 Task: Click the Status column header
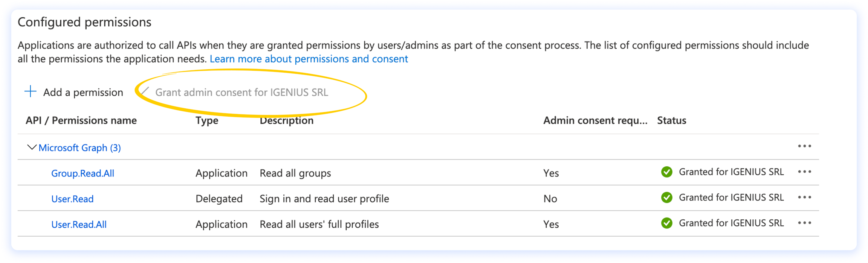(671, 120)
